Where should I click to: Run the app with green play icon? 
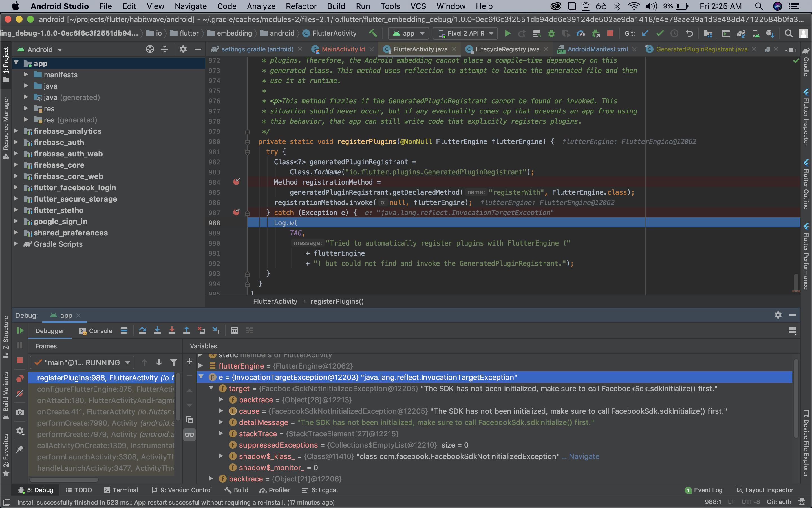click(508, 33)
